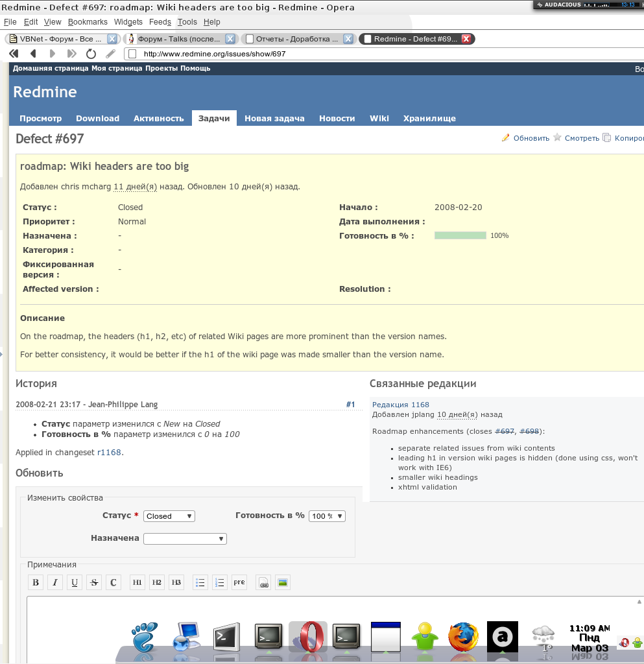Image resolution: width=644 pixels, height=664 pixels.
Task: Open changeset link r1168
Action: click(x=109, y=452)
